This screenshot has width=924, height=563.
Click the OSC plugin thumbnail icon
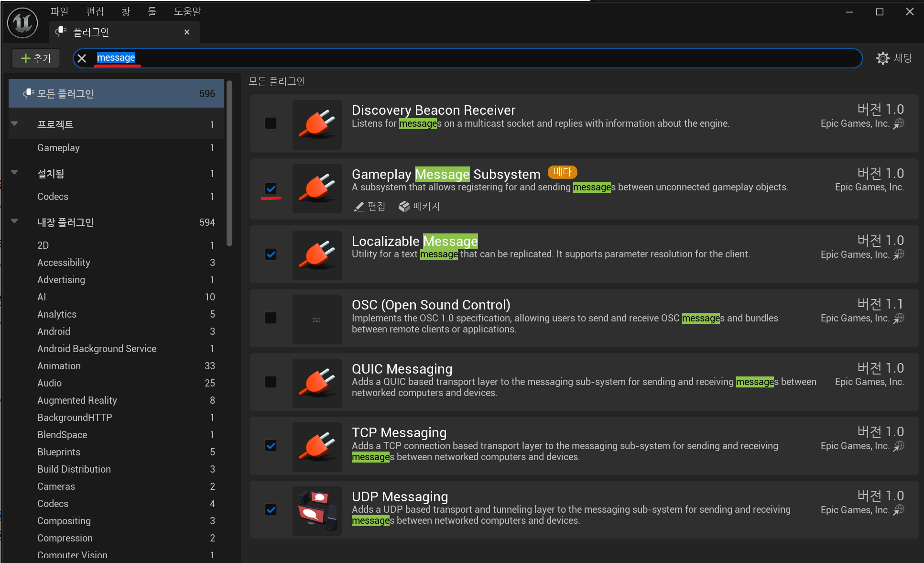tap(317, 319)
